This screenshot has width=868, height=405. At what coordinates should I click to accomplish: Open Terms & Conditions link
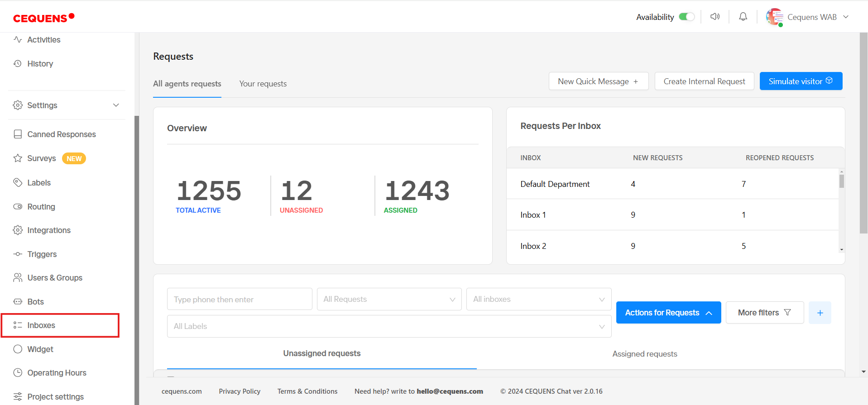(307, 391)
